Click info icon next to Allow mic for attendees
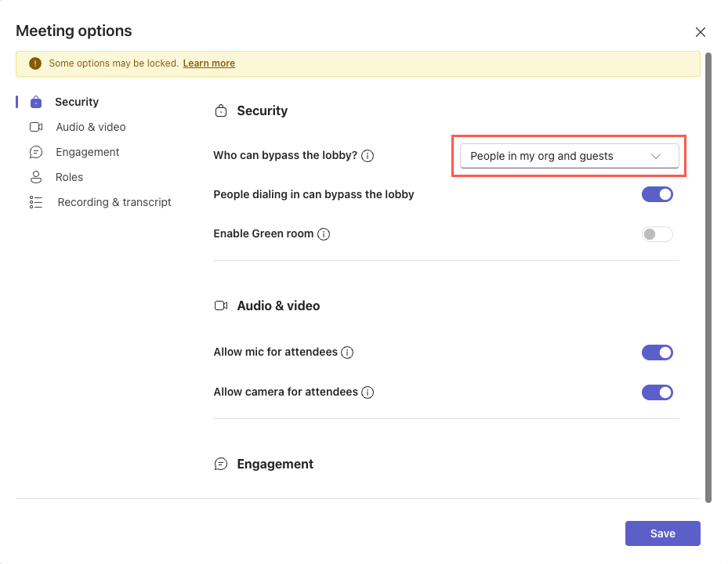Viewport: 728px width, 564px height. pos(347,352)
